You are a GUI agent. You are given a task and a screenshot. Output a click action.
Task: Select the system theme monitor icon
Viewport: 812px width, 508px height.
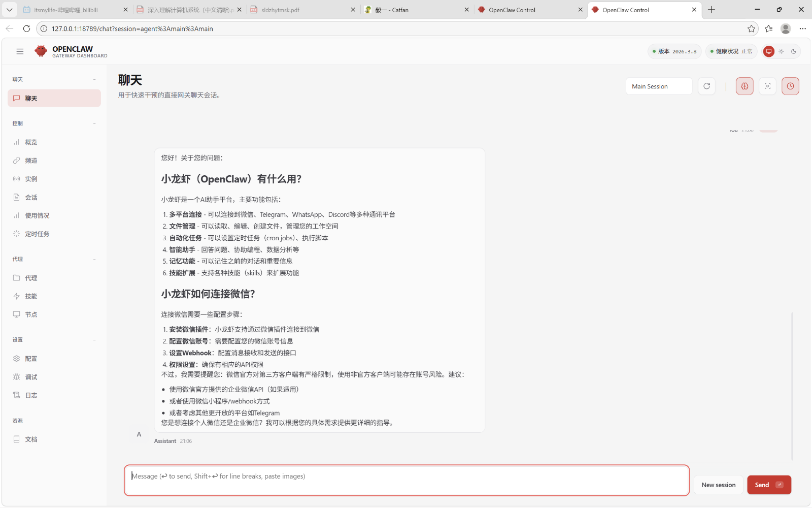tap(769, 51)
